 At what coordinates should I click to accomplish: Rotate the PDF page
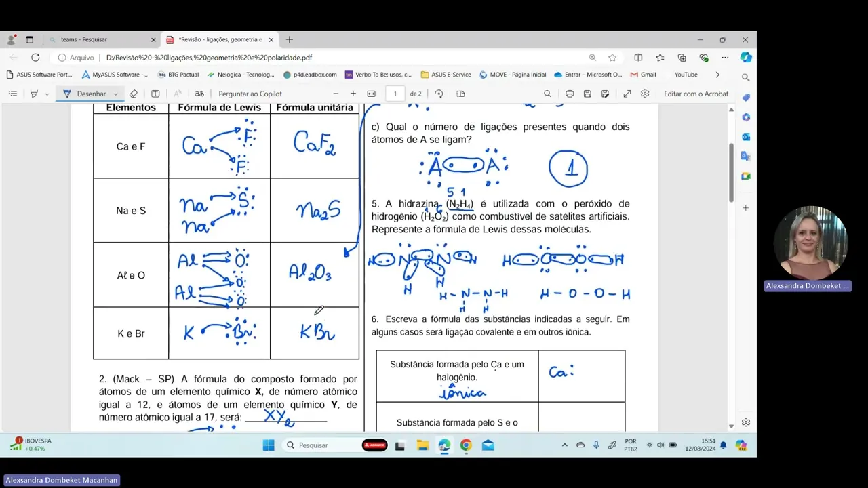[x=439, y=94]
